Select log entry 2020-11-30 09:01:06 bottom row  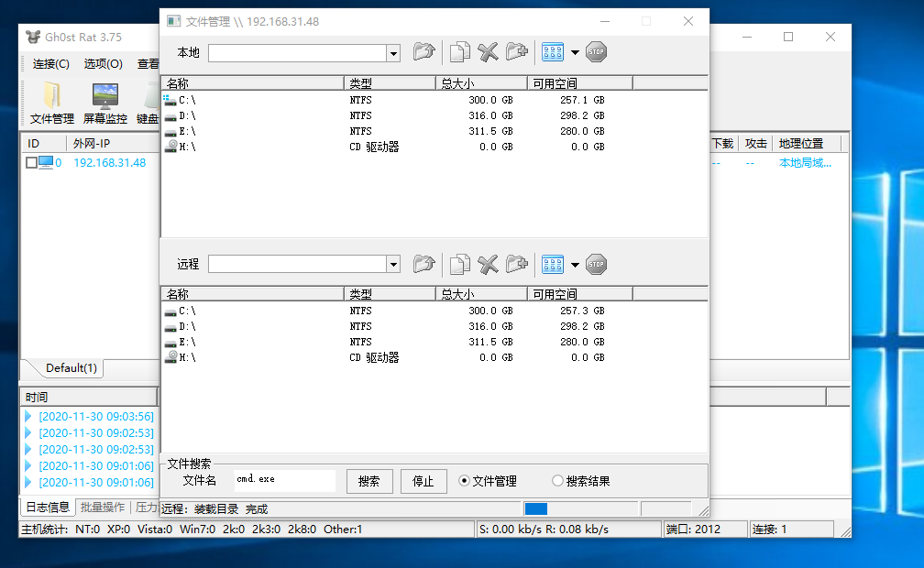point(96,483)
